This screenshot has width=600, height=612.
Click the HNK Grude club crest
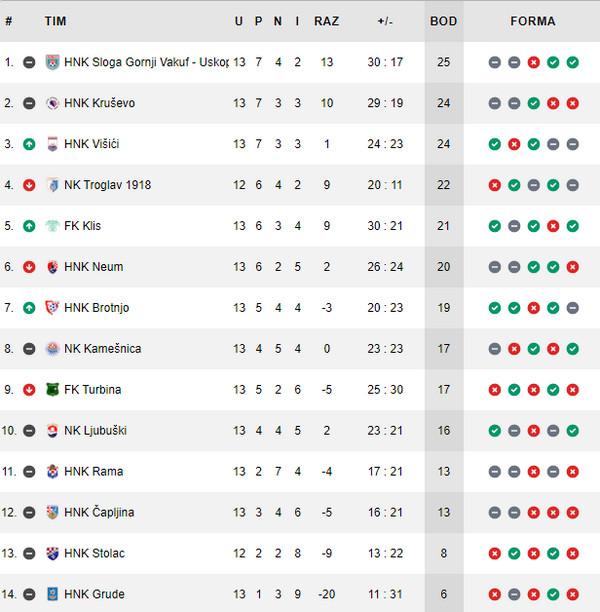click(x=52, y=594)
